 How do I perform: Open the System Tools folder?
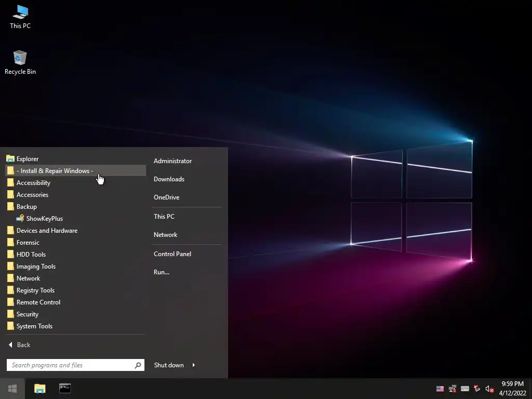[x=75, y=326]
